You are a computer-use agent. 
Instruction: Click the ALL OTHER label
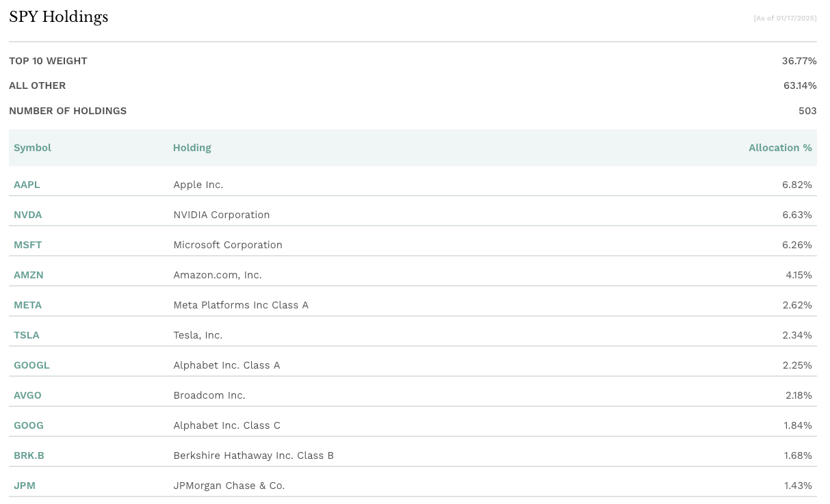tap(38, 85)
